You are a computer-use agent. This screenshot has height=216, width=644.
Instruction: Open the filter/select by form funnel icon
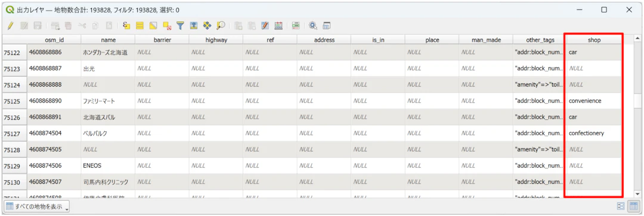click(x=180, y=26)
